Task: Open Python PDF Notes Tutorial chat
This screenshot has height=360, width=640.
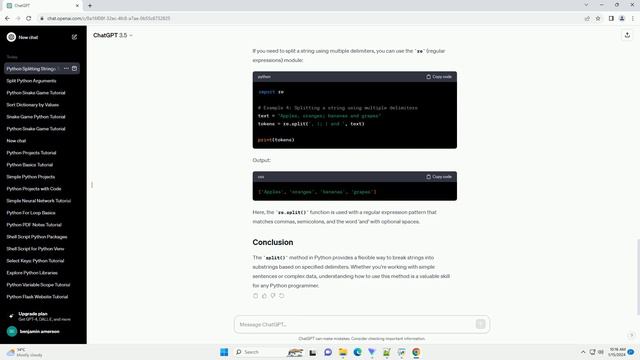Action: click(x=34, y=225)
